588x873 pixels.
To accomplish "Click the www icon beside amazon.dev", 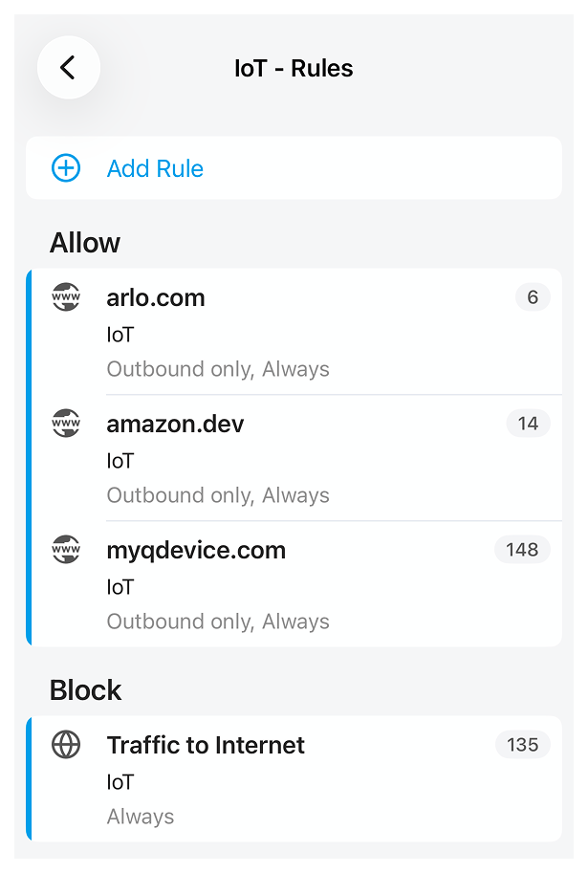I will (66, 424).
